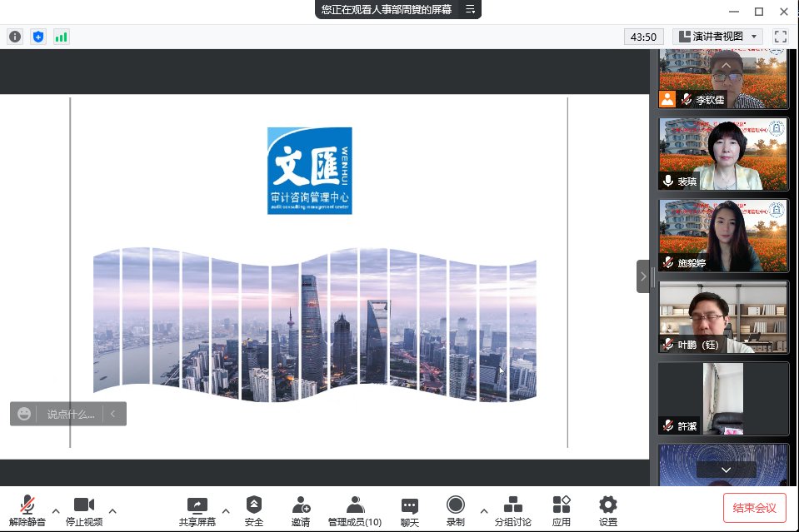Expand video options arrow beside 停止视频
Image resolution: width=799 pixels, height=532 pixels.
click(x=112, y=510)
